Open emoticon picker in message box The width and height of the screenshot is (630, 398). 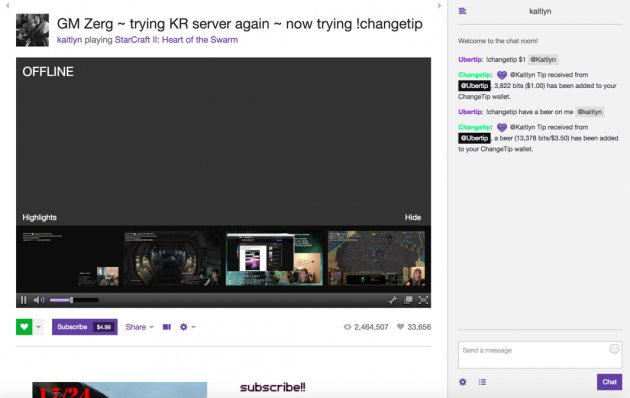(x=614, y=349)
